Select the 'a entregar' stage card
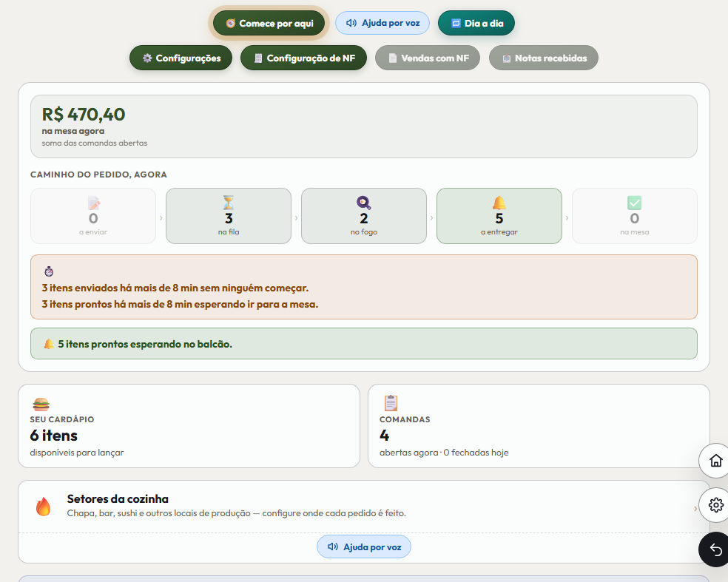The image size is (728, 582). coord(499,216)
